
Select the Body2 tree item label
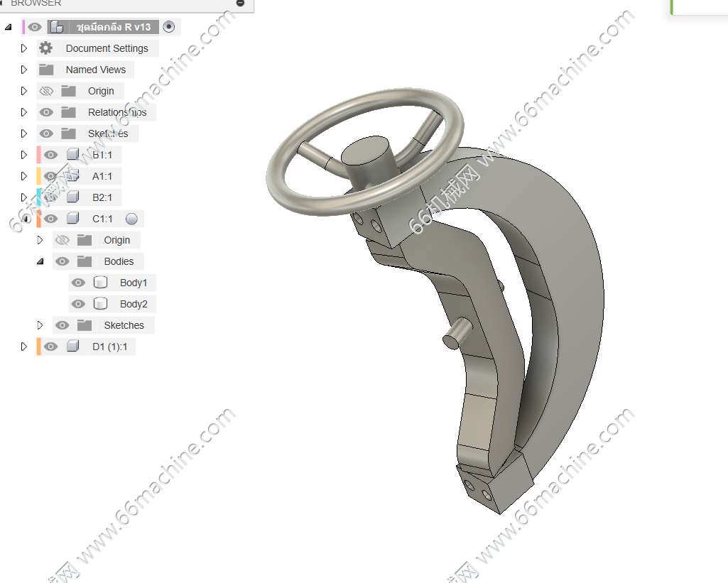[134, 304]
